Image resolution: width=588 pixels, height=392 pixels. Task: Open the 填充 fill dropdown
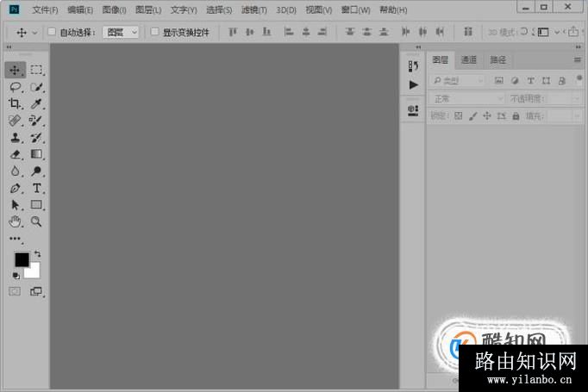coord(577,116)
